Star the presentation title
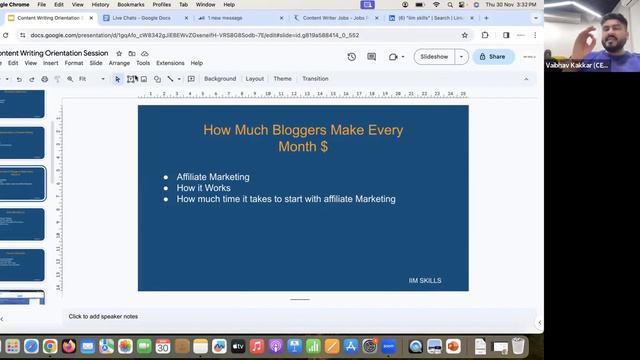This screenshot has height=360, width=640. tap(119, 53)
